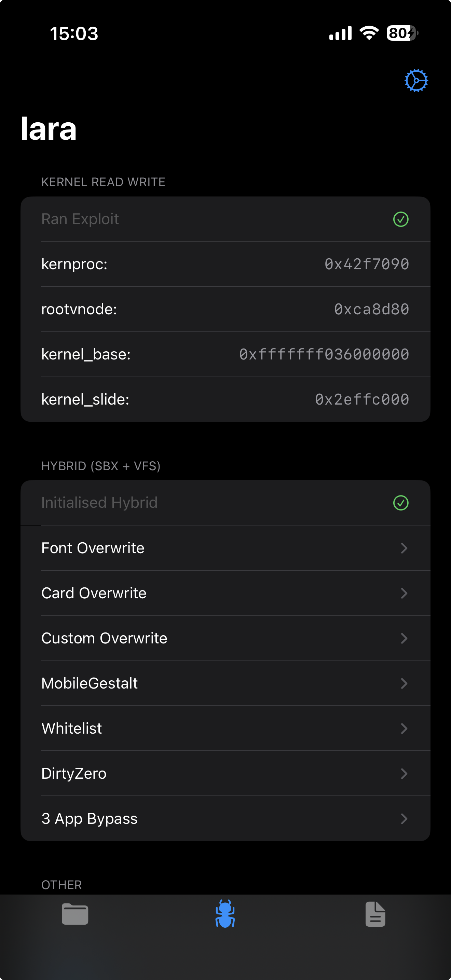The image size is (451, 980).
Task: Switch to the folder files tab
Action: coord(75,914)
